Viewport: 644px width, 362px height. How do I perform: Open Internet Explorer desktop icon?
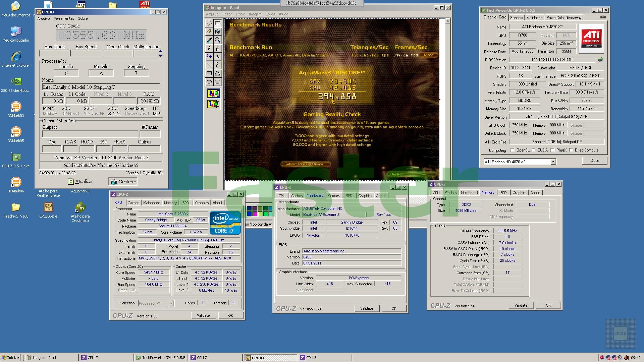tap(16, 59)
